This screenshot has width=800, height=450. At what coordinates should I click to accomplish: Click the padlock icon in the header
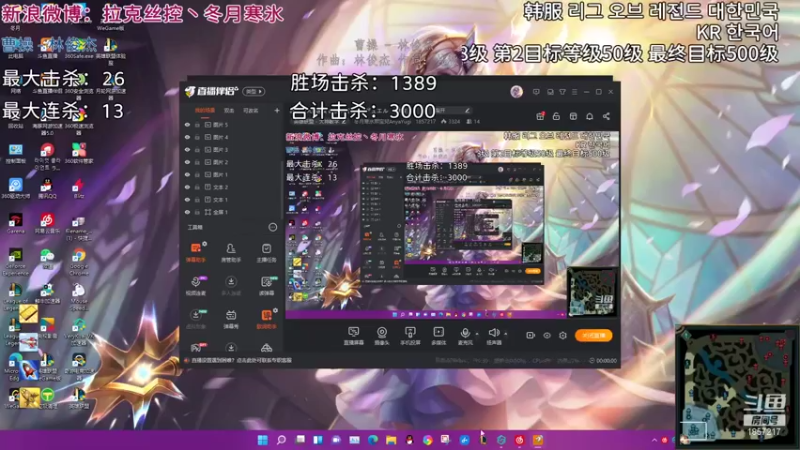point(556,116)
